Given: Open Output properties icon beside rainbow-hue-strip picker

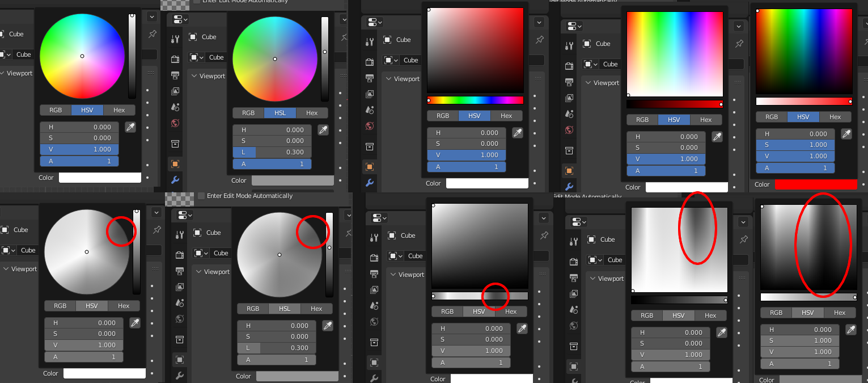Looking at the screenshot, I should (x=370, y=78).
